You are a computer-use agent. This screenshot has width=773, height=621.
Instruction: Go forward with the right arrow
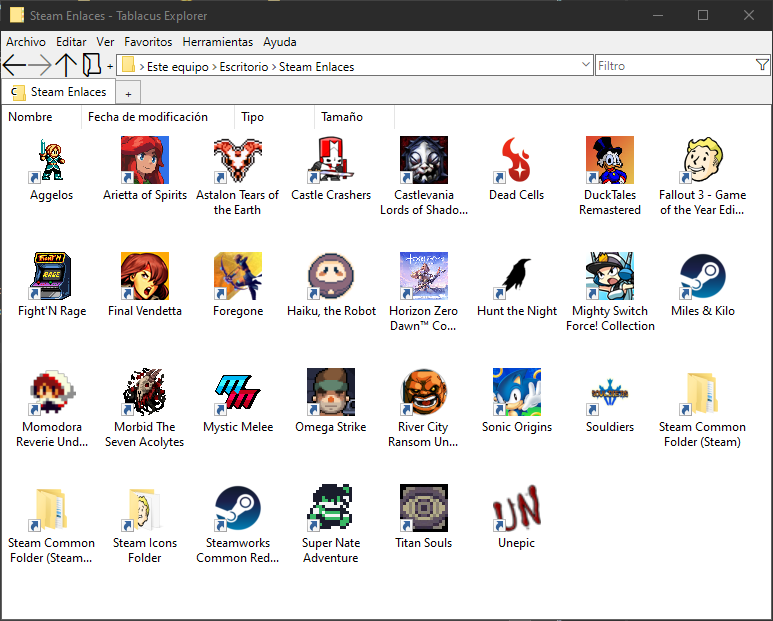39,65
